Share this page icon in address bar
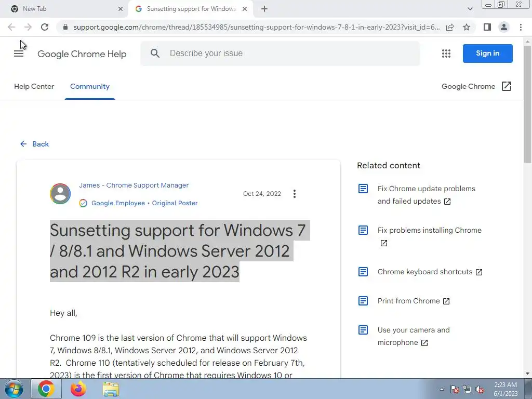The image size is (532, 399). tap(450, 27)
